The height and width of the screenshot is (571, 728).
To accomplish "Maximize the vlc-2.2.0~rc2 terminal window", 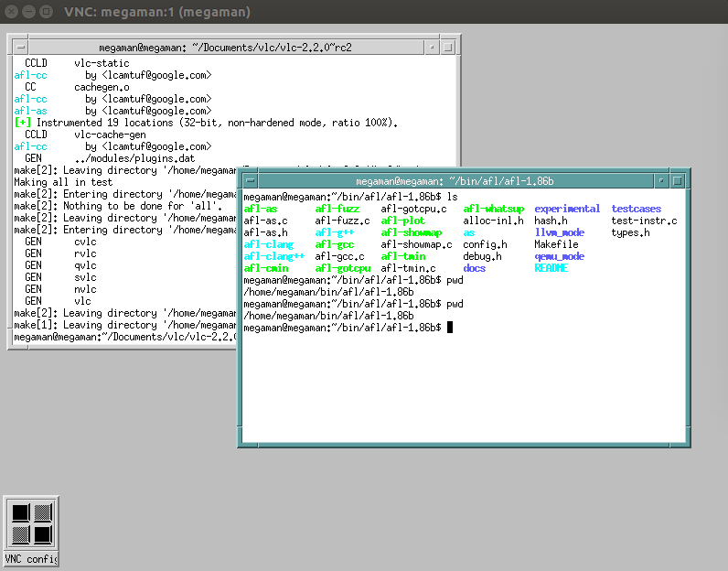I will click(x=449, y=47).
